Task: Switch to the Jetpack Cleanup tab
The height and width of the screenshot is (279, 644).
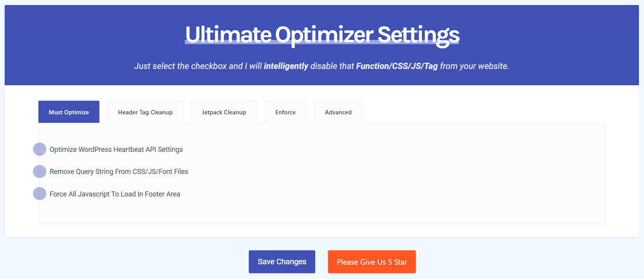Action: (x=224, y=112)
